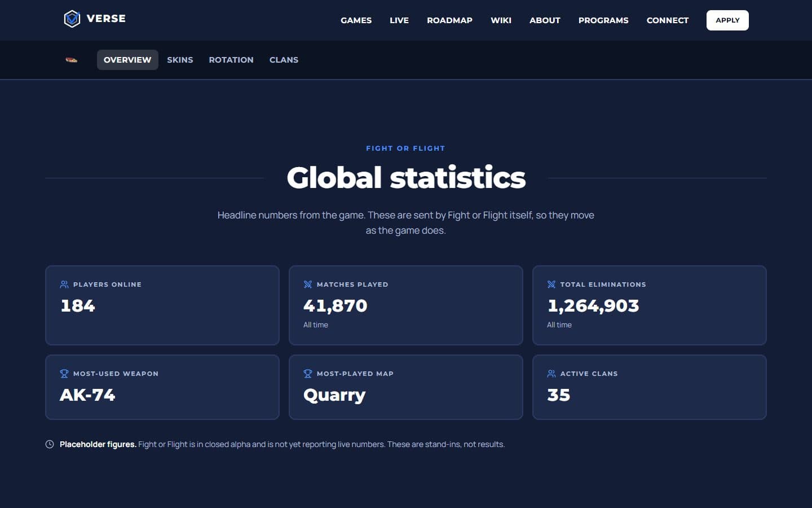The height and width of the screenshot is (508, 812).
Task: Go to the Live page
Action: (399, 20)
